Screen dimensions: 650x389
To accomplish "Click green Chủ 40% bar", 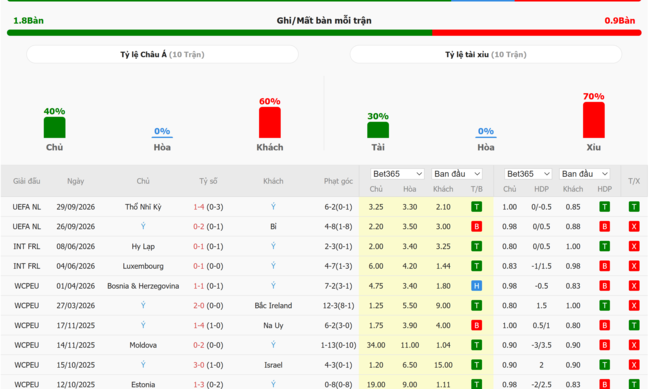I will point(54,127).
